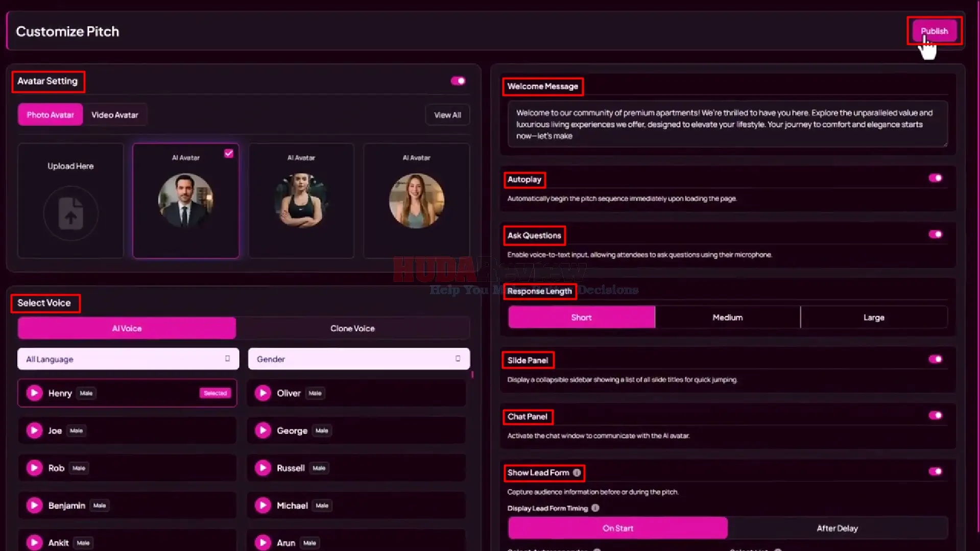The image size is (980, 551).
Task: Click the Customize Pitch heading
Action: tap(67, 31)
